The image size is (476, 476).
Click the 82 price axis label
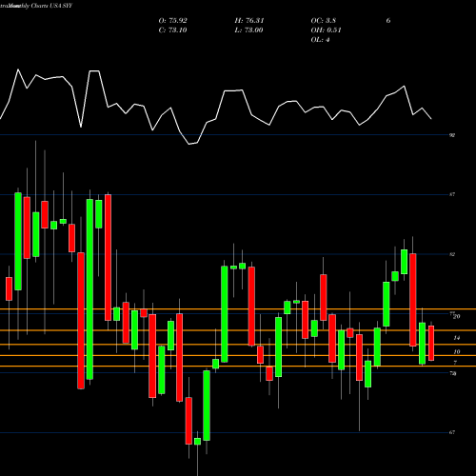point(452,254)
